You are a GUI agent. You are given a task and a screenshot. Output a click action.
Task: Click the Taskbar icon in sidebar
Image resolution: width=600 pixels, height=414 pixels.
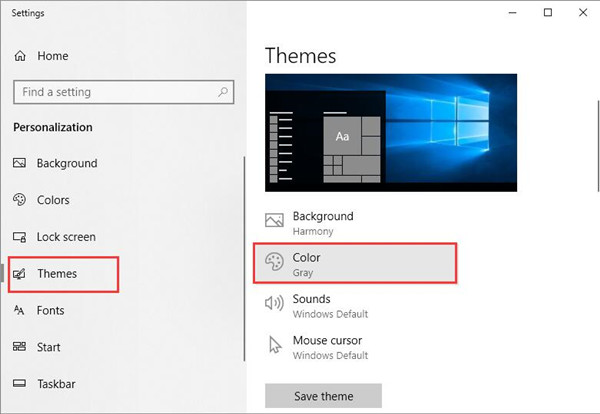pos(20,383)
